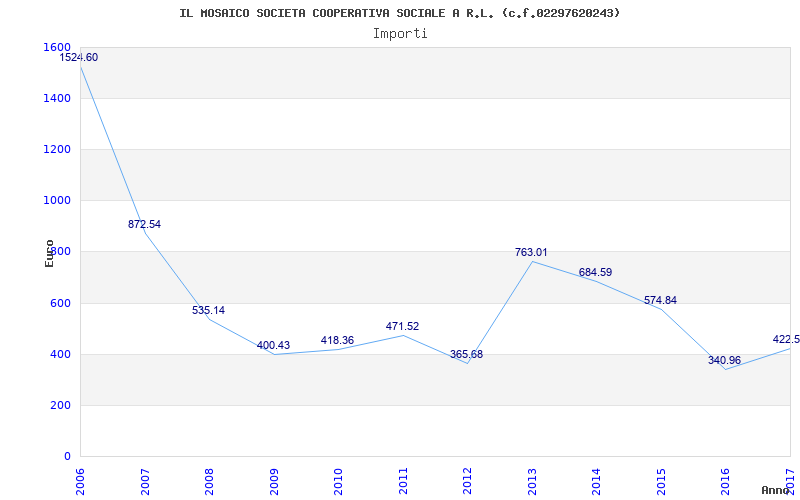Click the 2014 year axis label

[x=596, y=480]
